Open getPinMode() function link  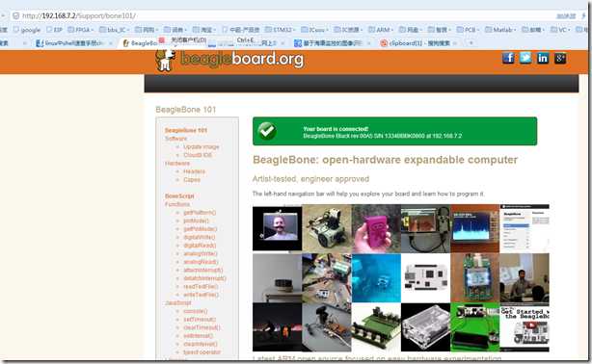pyautogui.click(x=201, y=229)
